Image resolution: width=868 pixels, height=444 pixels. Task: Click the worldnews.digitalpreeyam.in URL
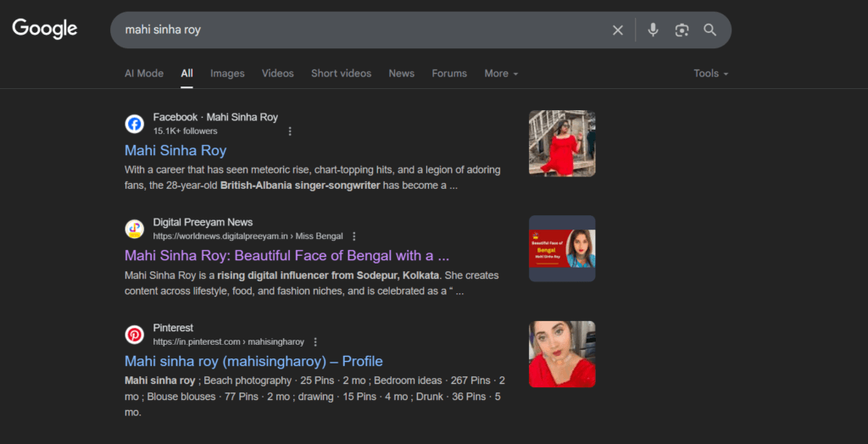[248, 236]
